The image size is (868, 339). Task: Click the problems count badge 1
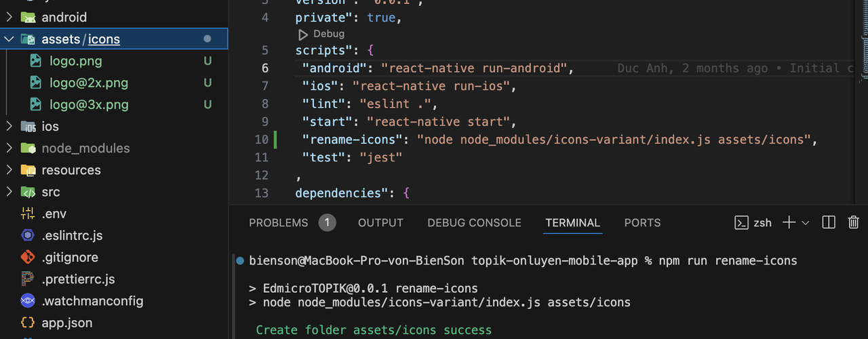pyautogui.click(x=327, y=222)
